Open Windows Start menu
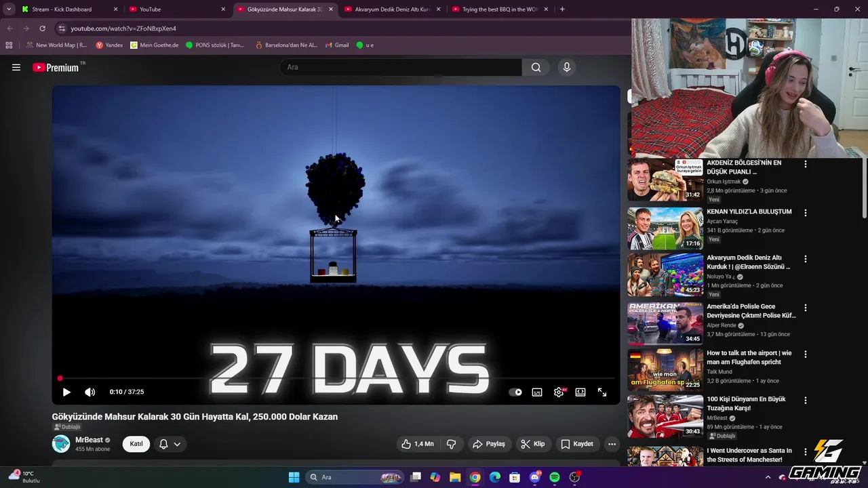Viewport: 868px width, 488px height. point(294,477)
